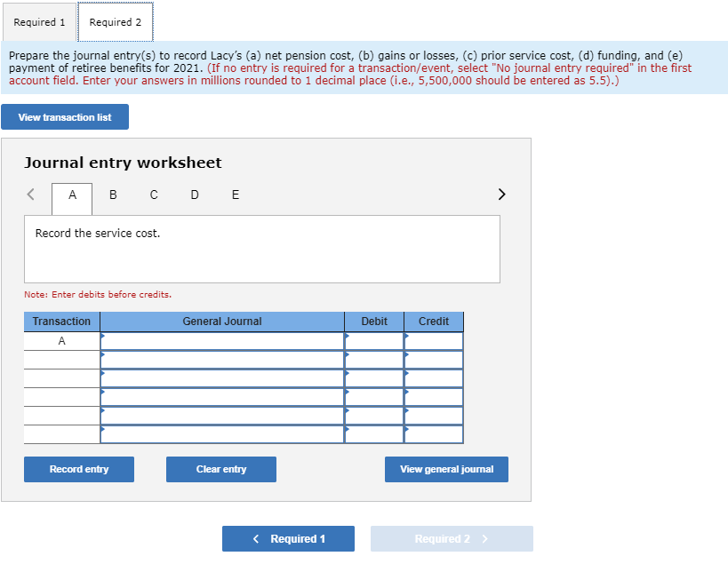Click the Credit field in last row
The width and height of the screenshot is (728, 580).
point(434,434)
